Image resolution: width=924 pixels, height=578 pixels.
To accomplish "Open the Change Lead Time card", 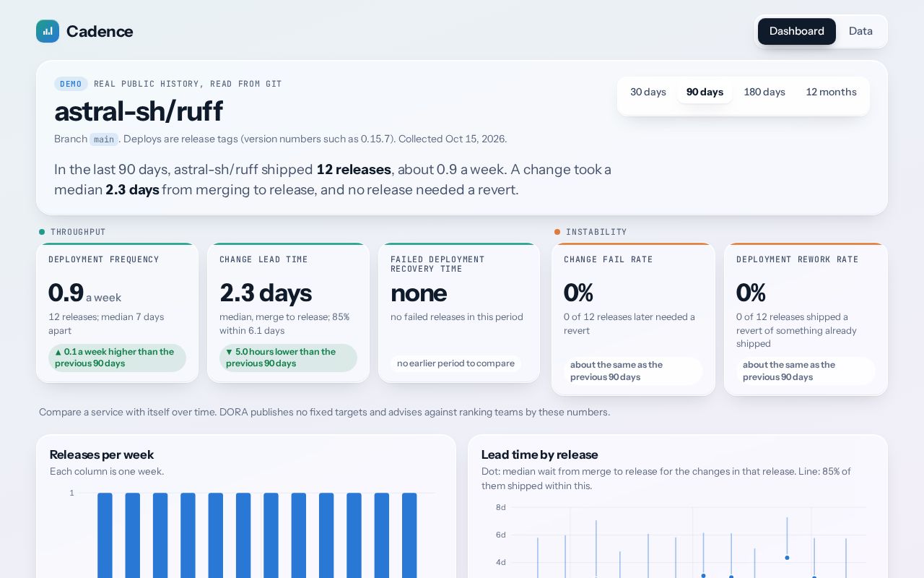I will (288, 313).
